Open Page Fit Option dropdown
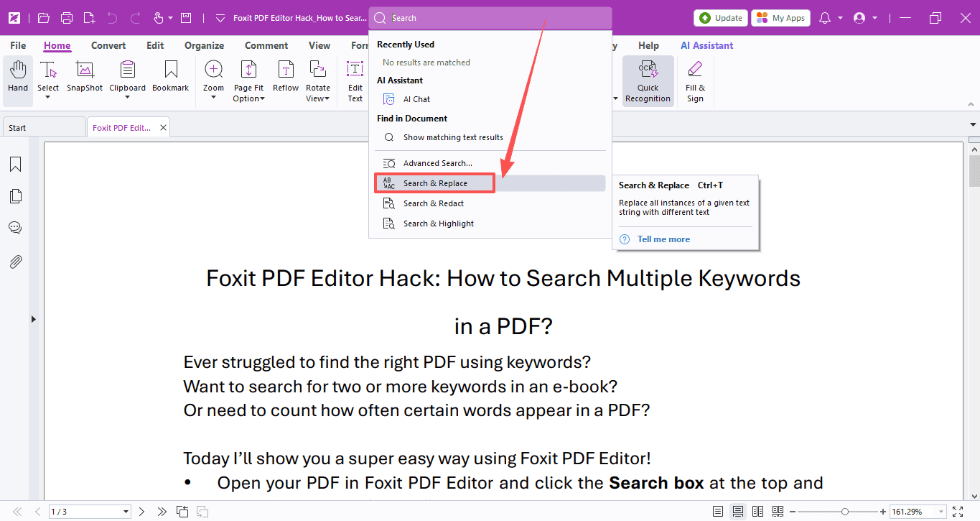 click(x=248, y=98)
